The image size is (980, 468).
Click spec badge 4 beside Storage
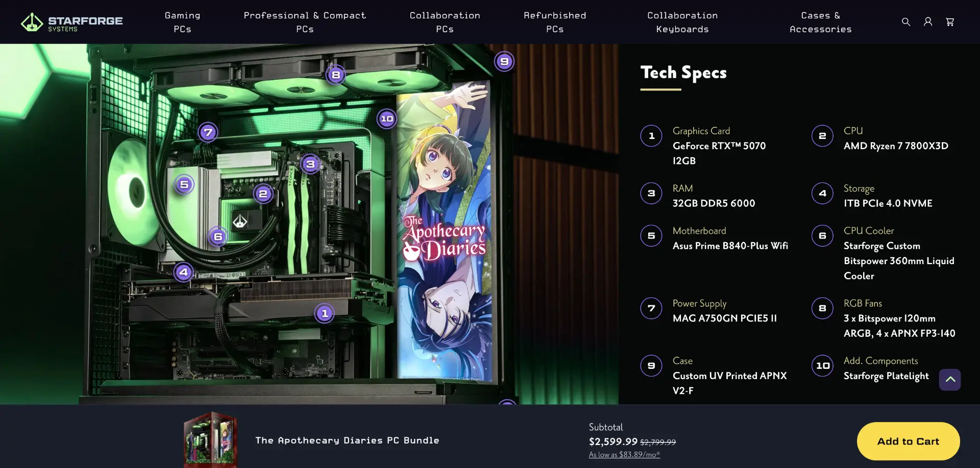(822, 194)
